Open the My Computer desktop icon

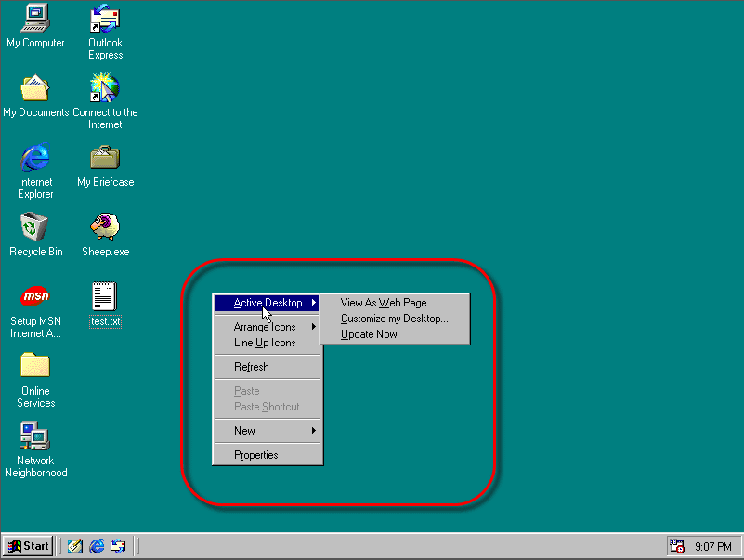click(x=35, y=18)
